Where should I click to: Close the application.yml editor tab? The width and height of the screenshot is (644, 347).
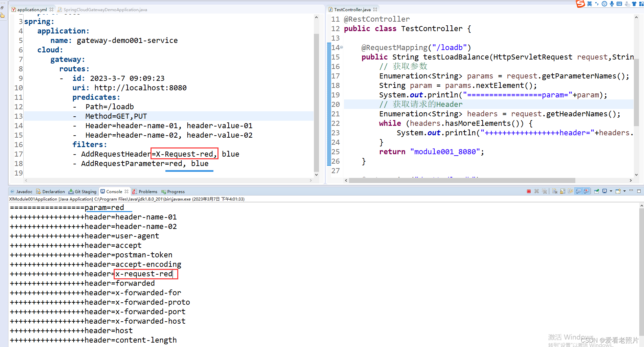(51, 9)
